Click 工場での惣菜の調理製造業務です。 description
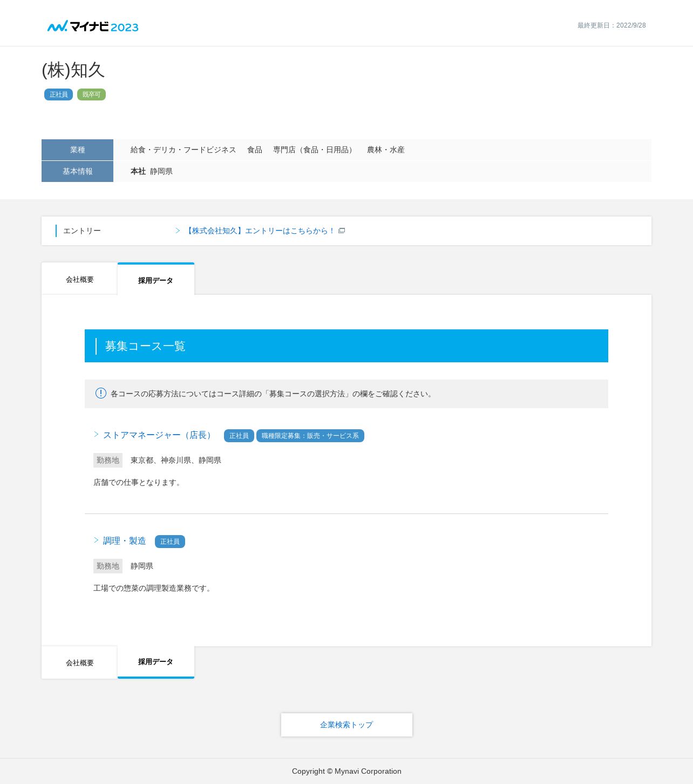The height and width of the screenshot is (784, 693). tap(154, 588)
